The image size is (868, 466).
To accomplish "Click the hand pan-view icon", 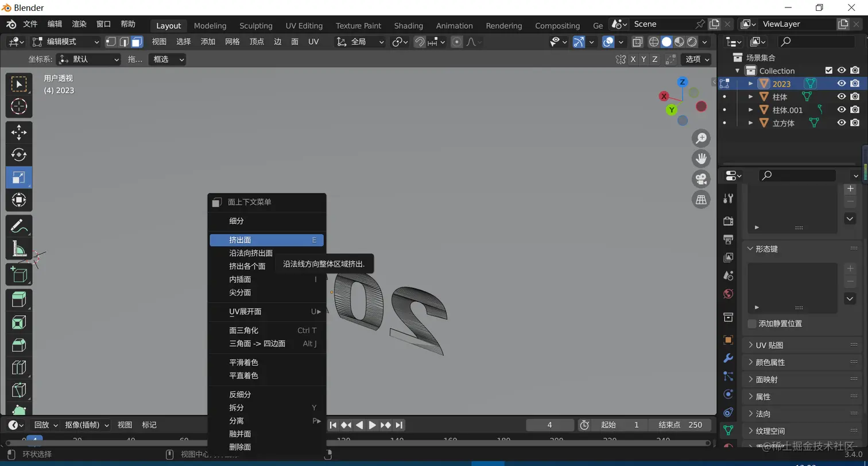I will pyautogui.click(x=701, y=158).
